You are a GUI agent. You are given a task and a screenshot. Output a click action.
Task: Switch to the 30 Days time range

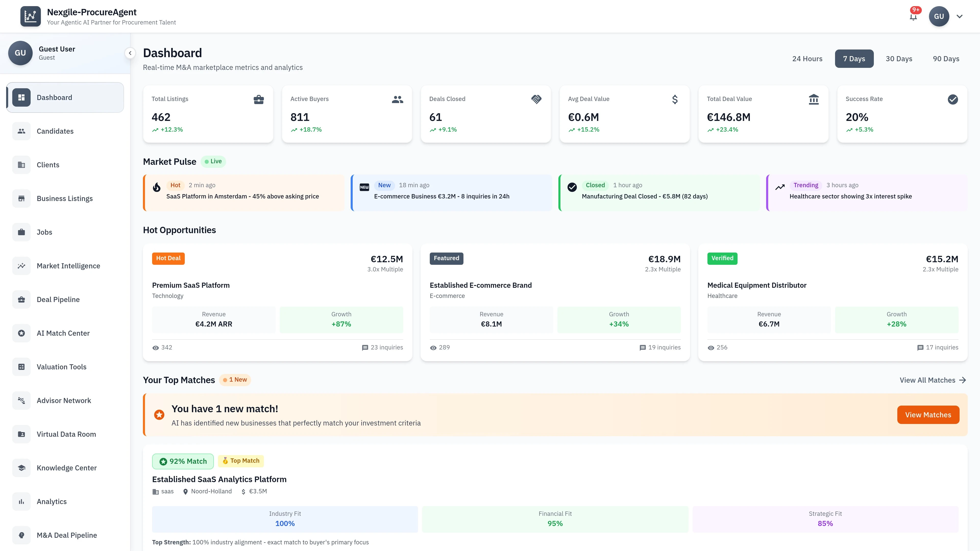pos(899,59)
